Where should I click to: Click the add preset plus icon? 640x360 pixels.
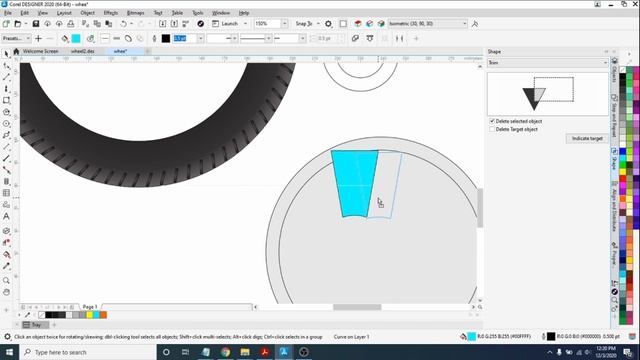point(38,38)
